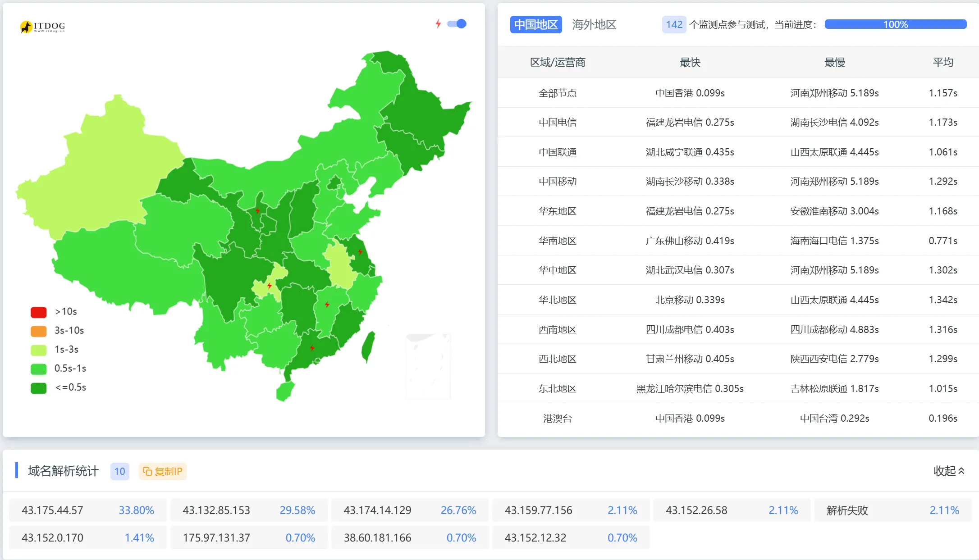Toggle the lightning marker switch
This screenshot has width=979, height=560.
(457, 24)
